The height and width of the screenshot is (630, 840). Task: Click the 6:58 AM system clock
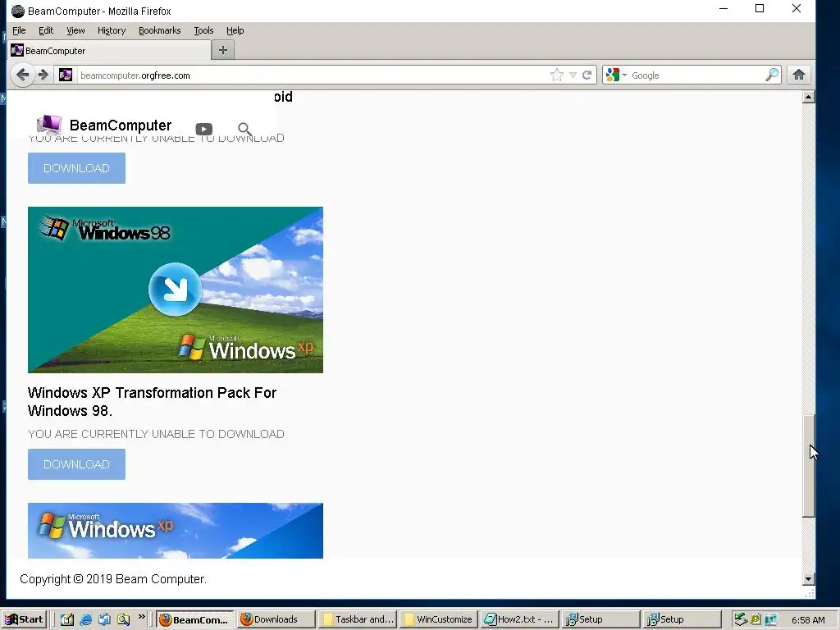pyautogui.click(x=808, y=620)
